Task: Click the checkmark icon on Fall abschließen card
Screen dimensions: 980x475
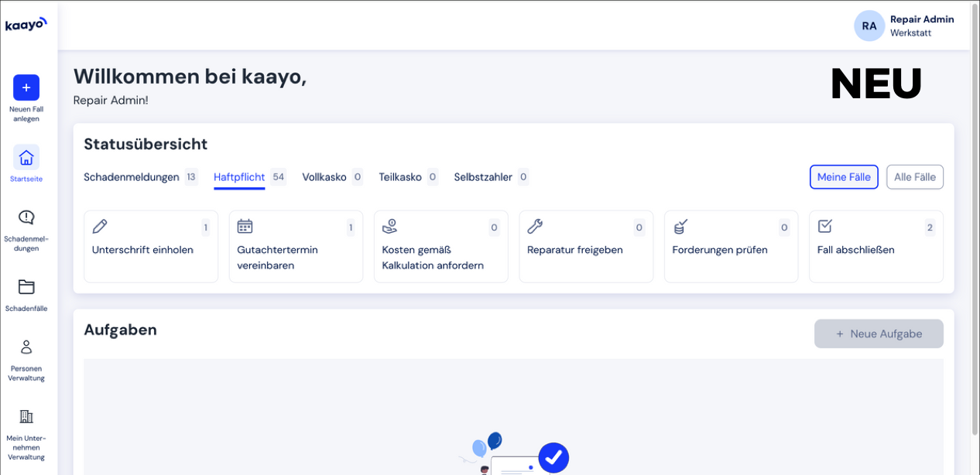Action: [x=825, y=226]
